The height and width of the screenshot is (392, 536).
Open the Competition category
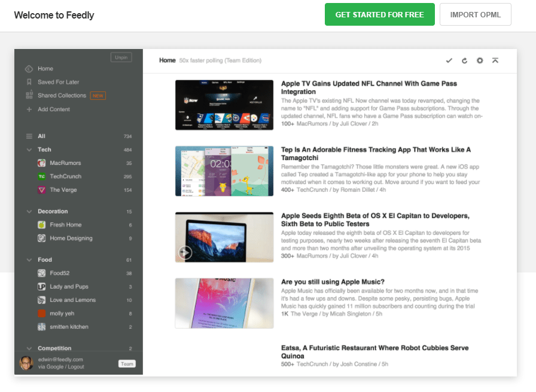tap(54, 348)
